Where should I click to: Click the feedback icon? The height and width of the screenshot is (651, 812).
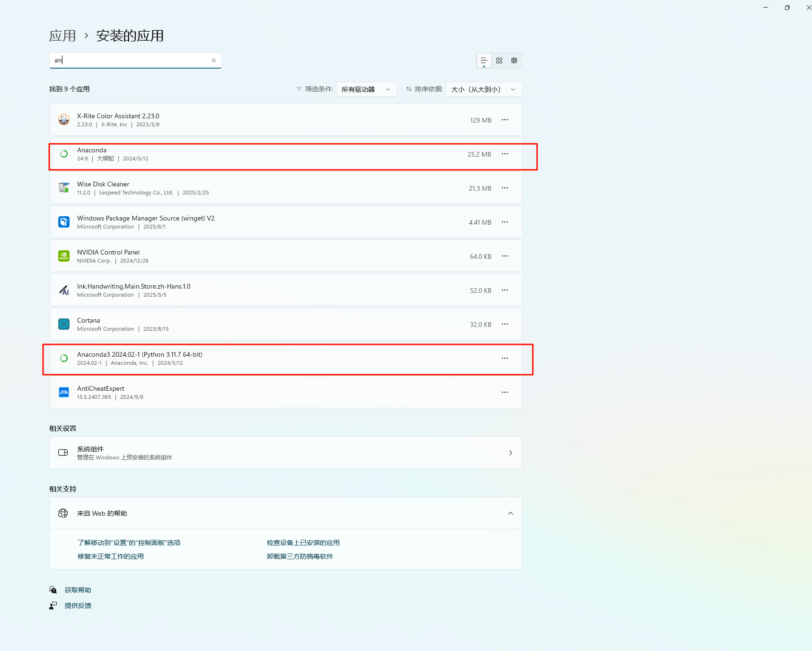(53, 606)
